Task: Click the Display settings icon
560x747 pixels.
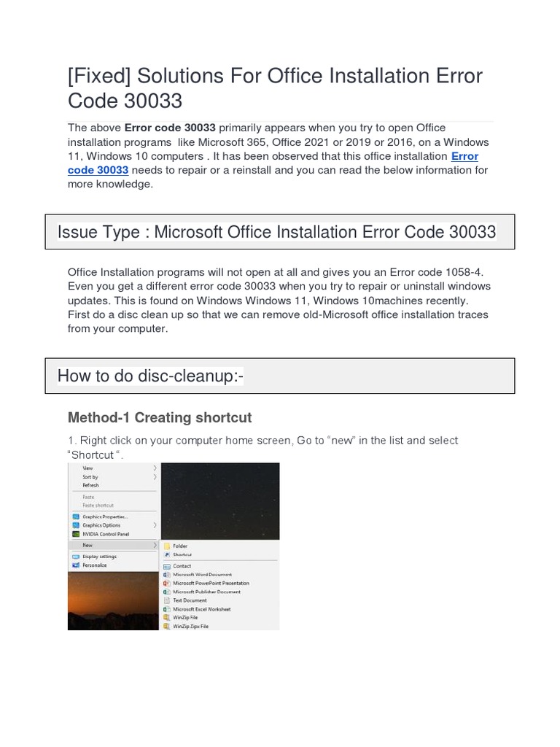Action: [x=76, y=557]
